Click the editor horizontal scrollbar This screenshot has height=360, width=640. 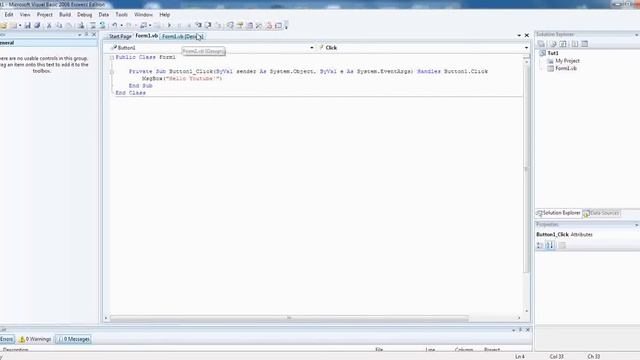[x=289, y=318]
